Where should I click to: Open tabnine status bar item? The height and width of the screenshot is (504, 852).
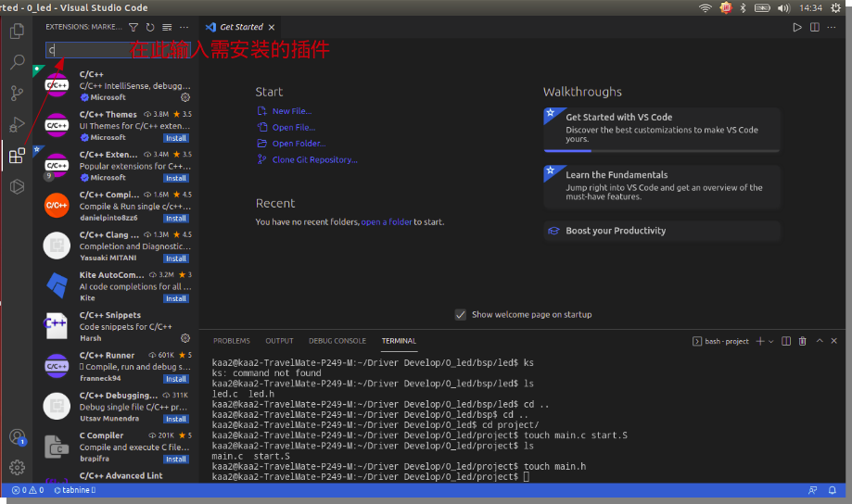[75, 490]
